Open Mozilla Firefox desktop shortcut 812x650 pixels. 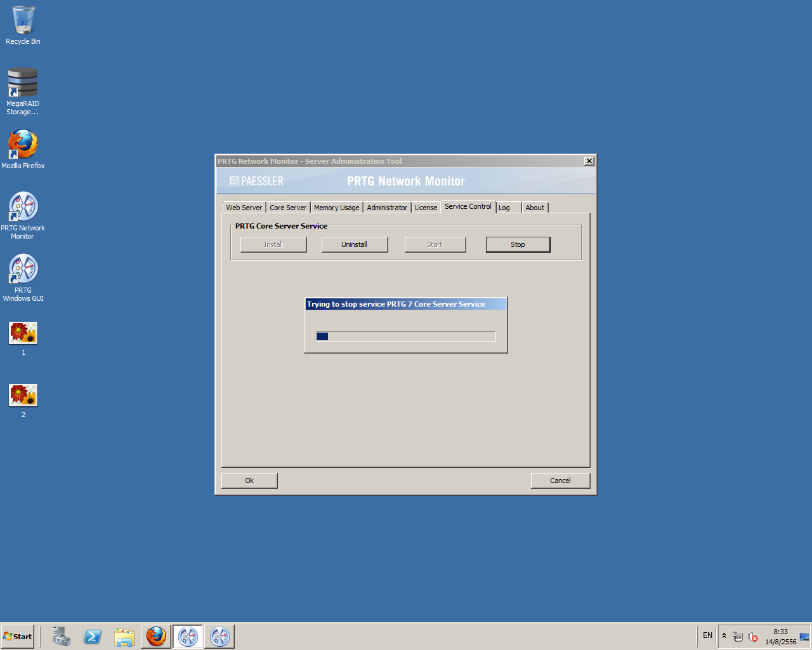click(23, 150)
